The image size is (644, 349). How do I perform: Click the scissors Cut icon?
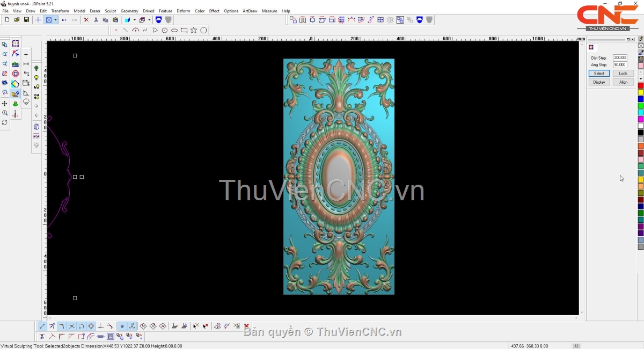96,20
